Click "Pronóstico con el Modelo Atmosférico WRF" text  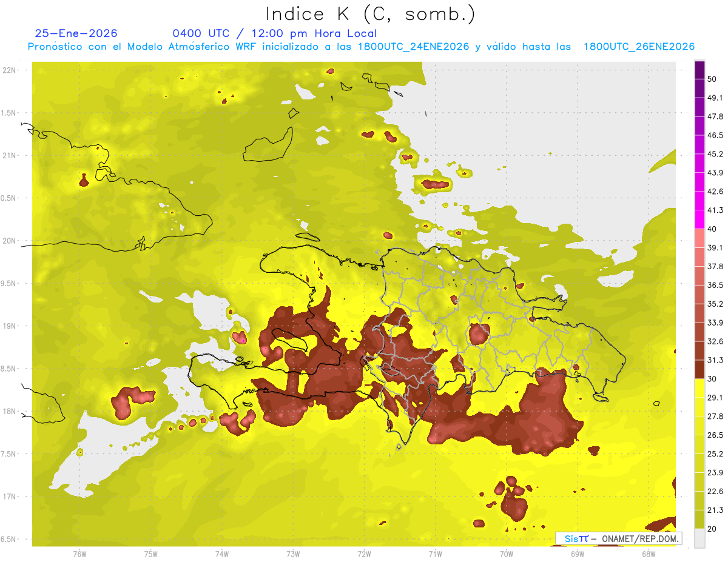point(143,47)
